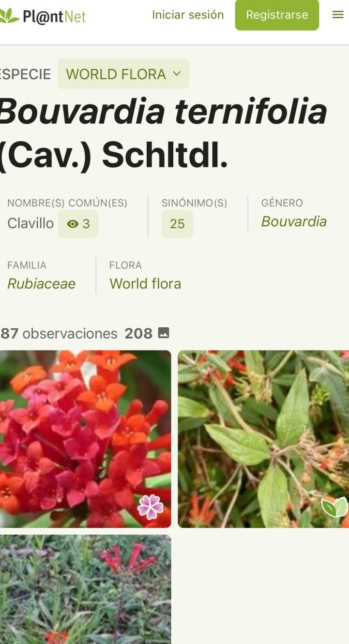Click the images icon next to 208
349x644 pixels.
(x=164, y=333)
